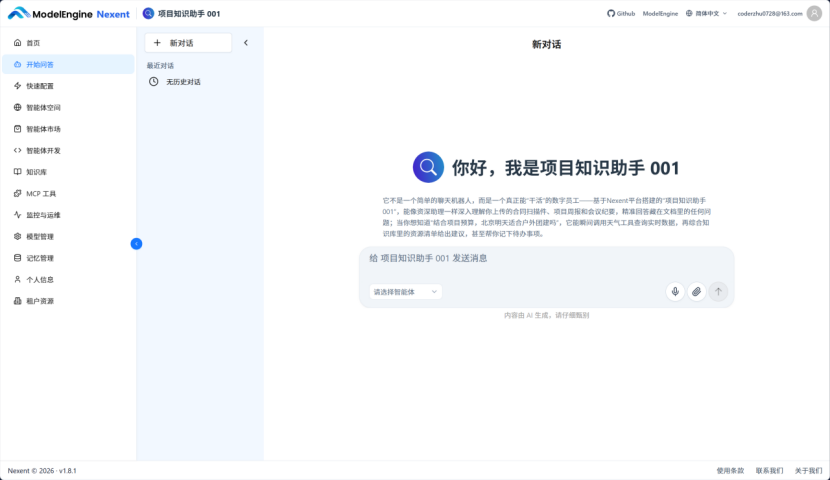Image resolution: width=830 pixels, height=480 pixels.
Task: Click the 智能体空间 globe icon
Action: (17, 107)
